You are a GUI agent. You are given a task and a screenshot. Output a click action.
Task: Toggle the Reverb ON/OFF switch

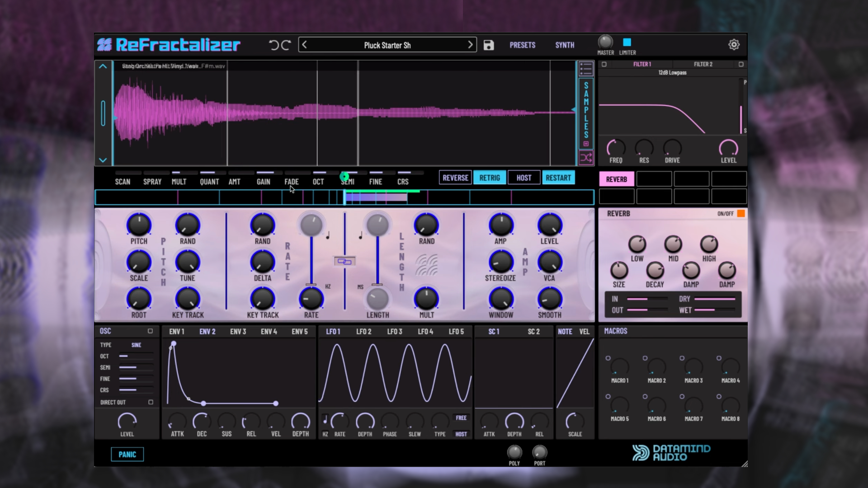pos(741,213)
